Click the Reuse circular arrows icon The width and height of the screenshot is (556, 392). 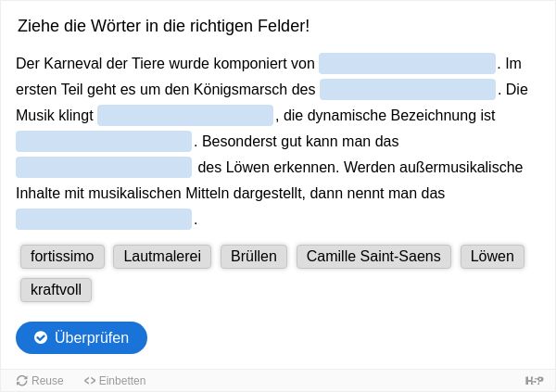(x=22, y=381)
